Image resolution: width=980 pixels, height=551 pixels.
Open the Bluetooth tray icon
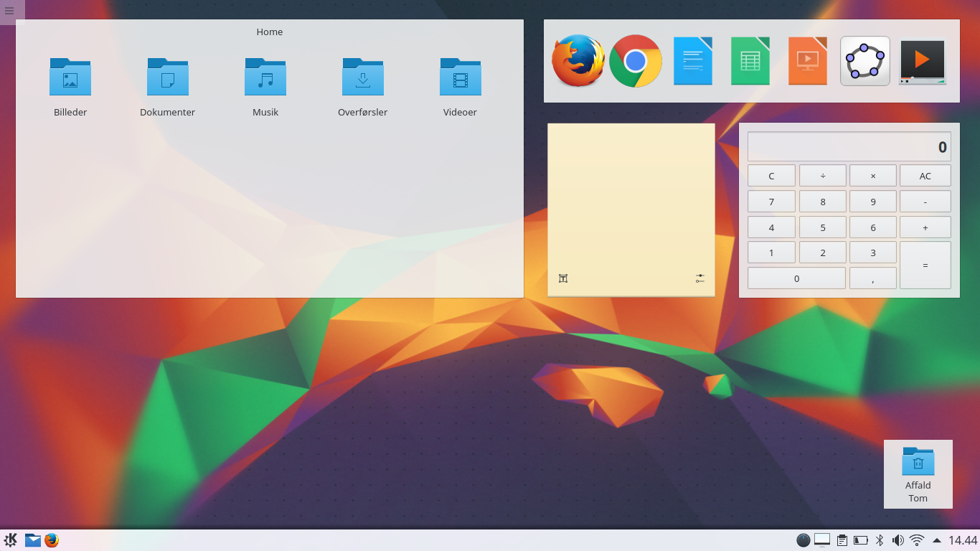click(880, 540)
